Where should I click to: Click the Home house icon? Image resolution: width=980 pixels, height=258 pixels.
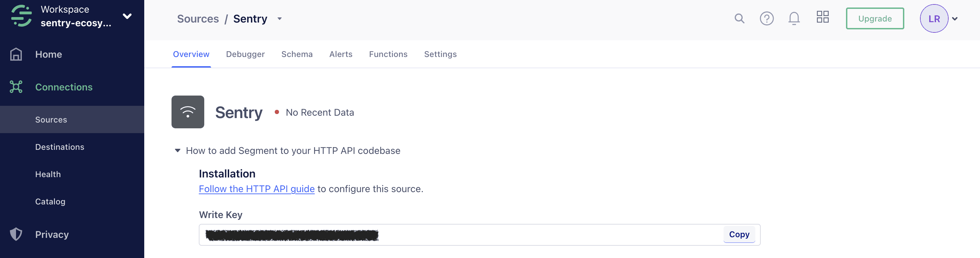[16, 54]
